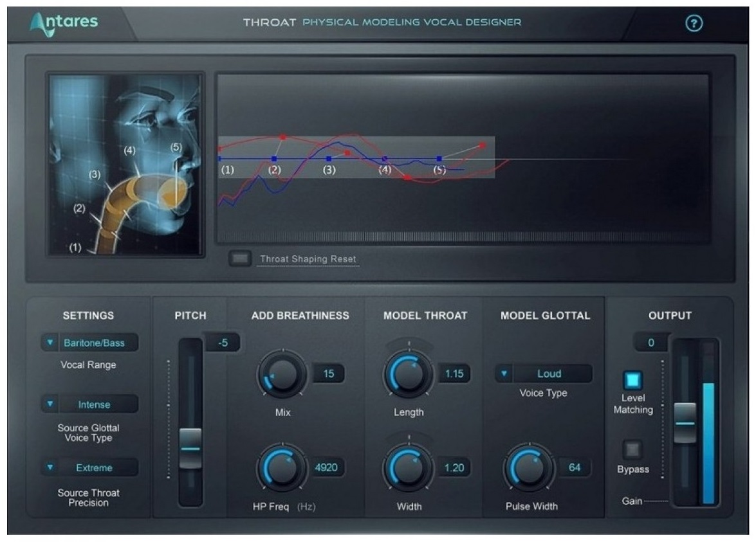Click the Breathiness Mix knob

tap(282, 374)
